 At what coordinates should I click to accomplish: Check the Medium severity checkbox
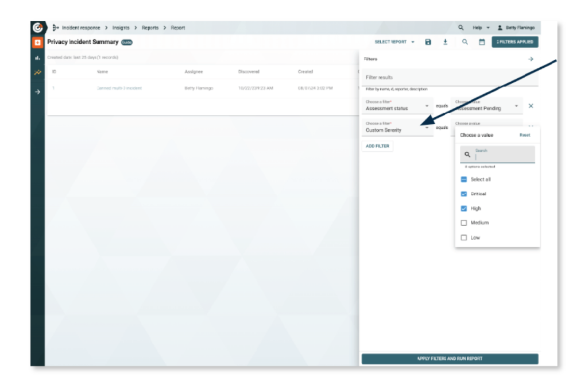point(464,223)
